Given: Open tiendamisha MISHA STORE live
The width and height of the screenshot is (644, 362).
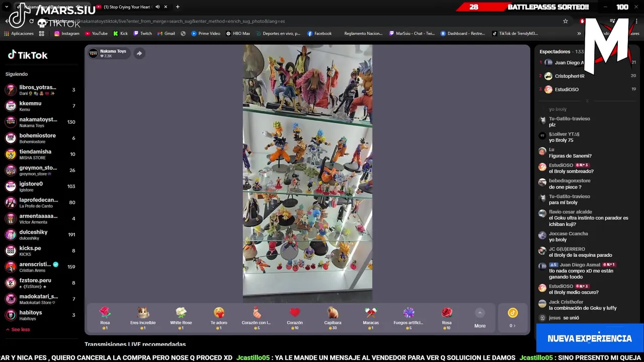Looking at the screenshot, I should click(x=40, y=154).
